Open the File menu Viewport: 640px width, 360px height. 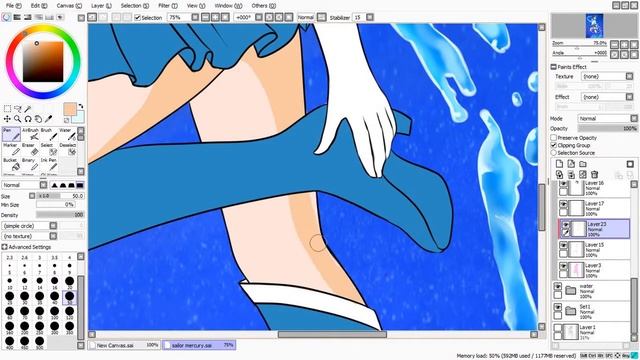(13, 6)
